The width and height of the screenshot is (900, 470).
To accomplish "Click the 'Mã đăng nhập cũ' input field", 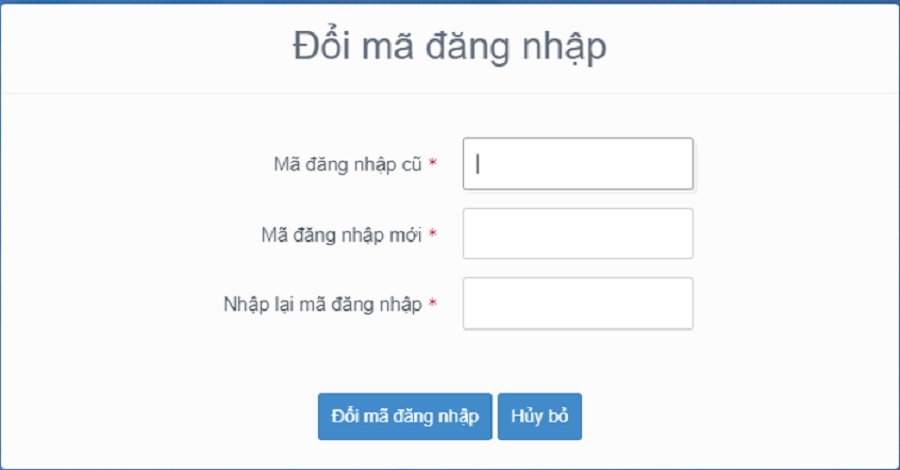I will (x=578, y=163).
